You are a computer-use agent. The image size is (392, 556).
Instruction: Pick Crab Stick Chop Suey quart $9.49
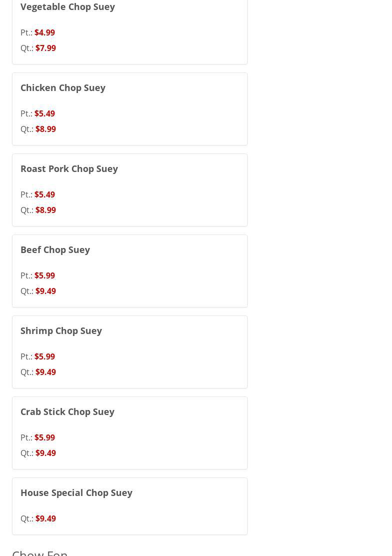(x=45, y=453)
